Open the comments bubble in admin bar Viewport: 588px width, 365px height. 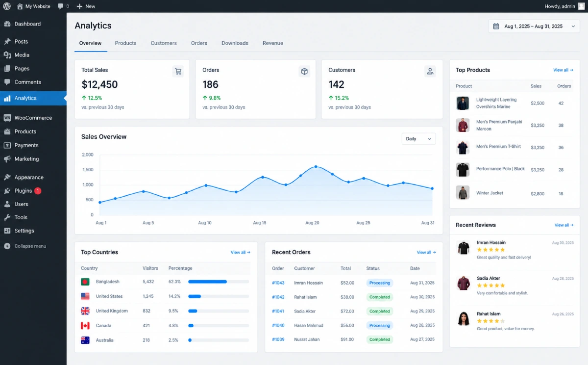coord(60,6)
